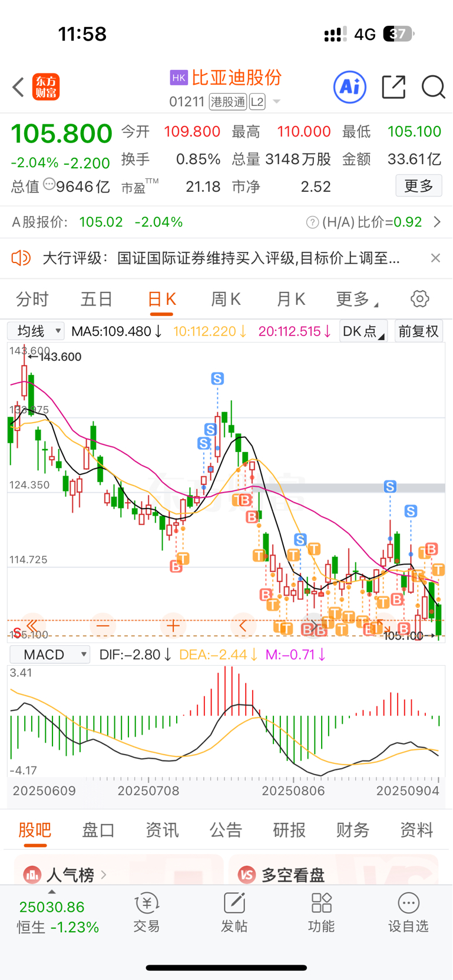Open the MACD indicator dropdown
The height and width of the screenshot is (980, 453).
click(49, 655)
